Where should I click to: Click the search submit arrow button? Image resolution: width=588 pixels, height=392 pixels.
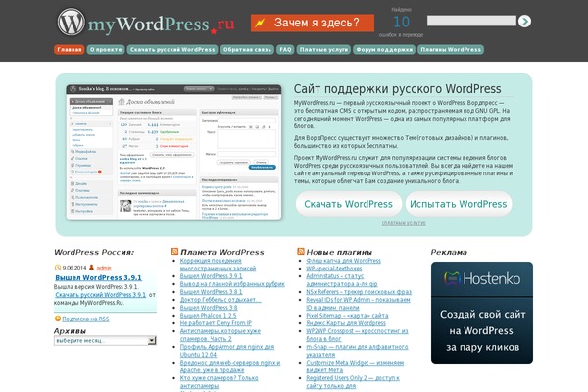pos(524,21)
